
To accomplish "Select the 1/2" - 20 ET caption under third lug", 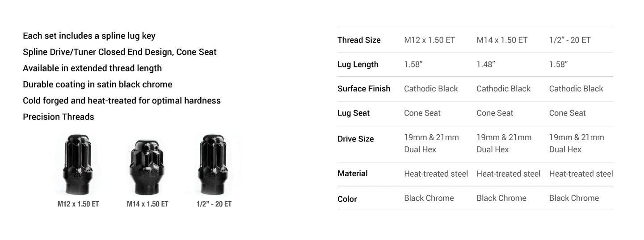I will [x=214, y=204].
